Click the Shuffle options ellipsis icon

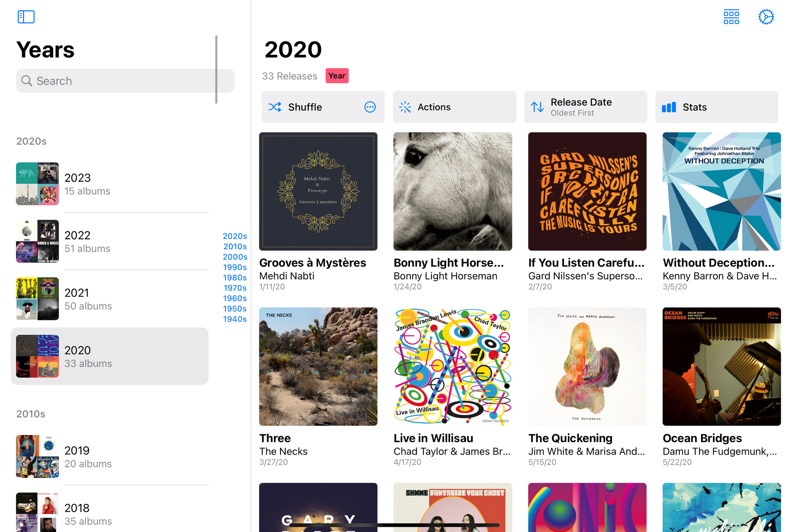point(370,107)
